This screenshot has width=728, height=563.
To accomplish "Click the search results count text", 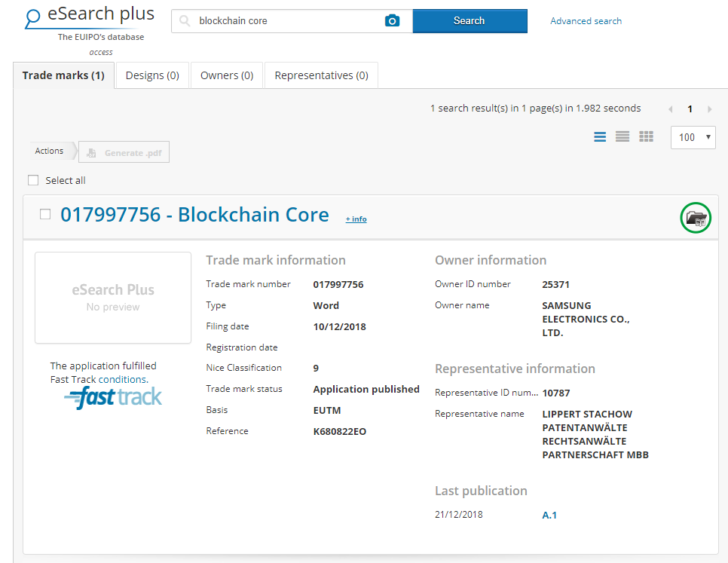I will coord(535,108).
